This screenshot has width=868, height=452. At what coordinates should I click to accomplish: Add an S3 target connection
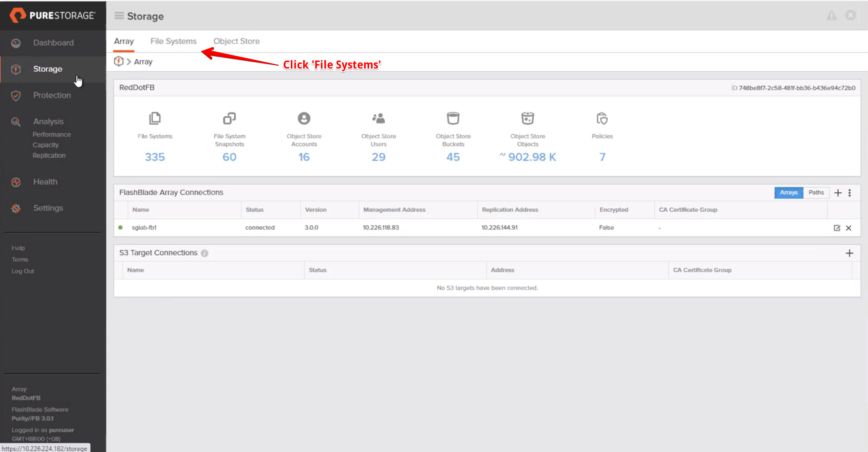point(849,253)
